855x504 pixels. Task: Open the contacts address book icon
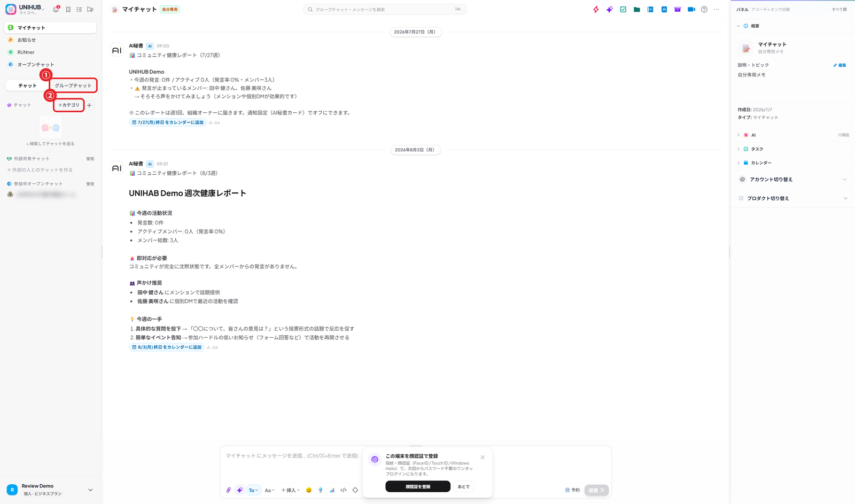pyautogui.click(x=664, y=10)
